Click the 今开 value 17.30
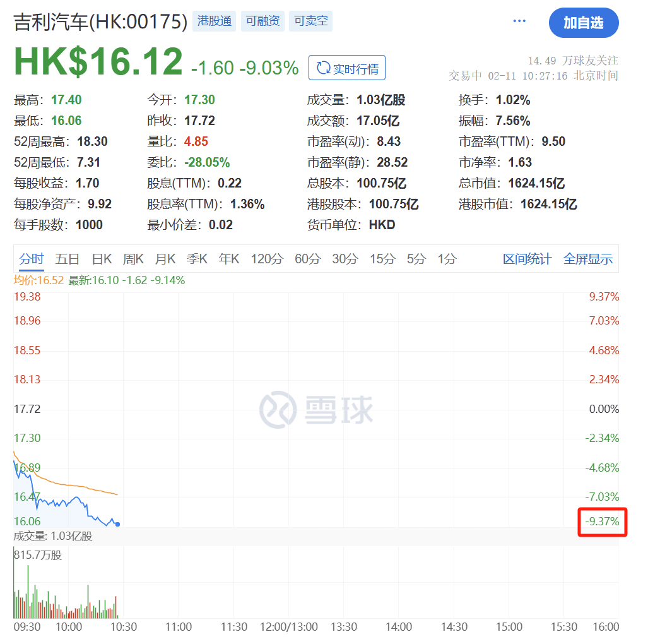 [x=199, y=100]
